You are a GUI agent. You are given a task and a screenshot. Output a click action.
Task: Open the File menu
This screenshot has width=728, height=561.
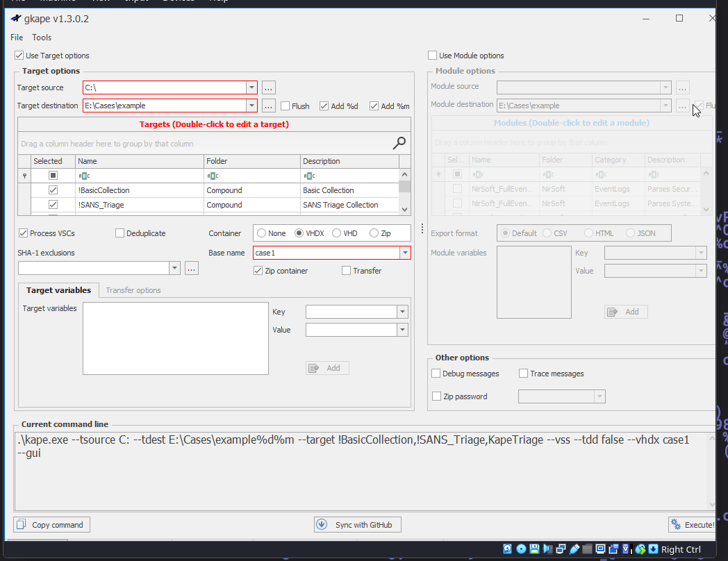[x=17, y=37]
